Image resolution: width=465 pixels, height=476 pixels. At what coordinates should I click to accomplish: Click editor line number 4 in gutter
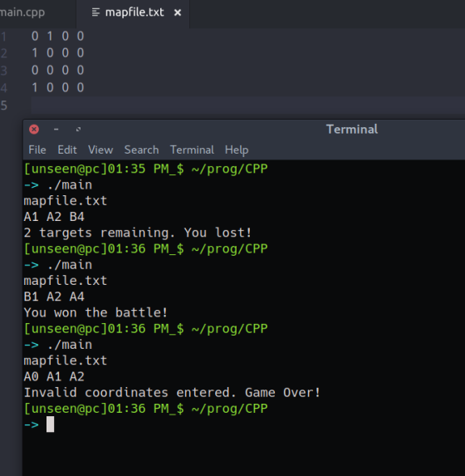[x=3, y=88]
